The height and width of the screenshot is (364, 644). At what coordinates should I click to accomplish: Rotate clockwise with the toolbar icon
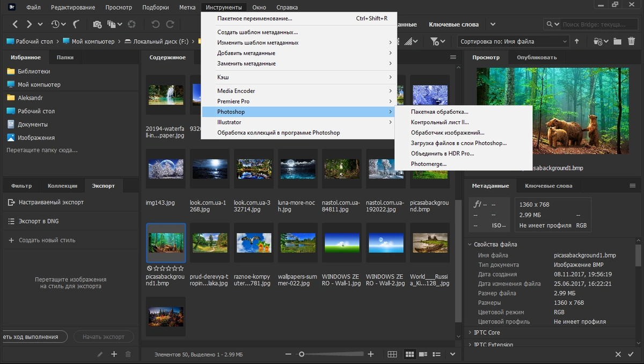[x=170, y=24]
